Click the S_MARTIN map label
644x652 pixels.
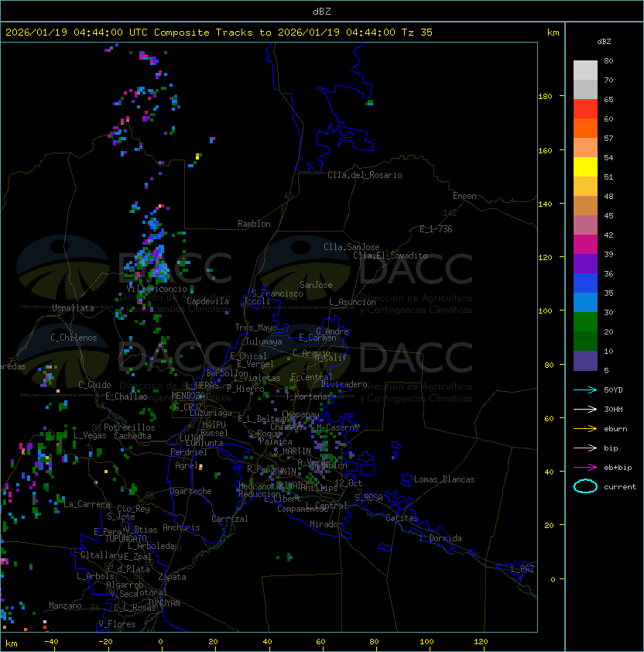click(x=292, y=451)
